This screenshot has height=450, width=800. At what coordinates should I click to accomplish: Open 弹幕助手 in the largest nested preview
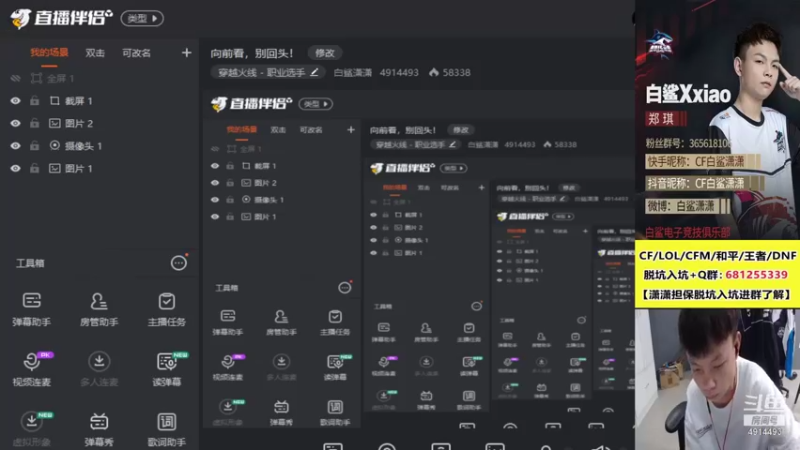click(228, 322)
